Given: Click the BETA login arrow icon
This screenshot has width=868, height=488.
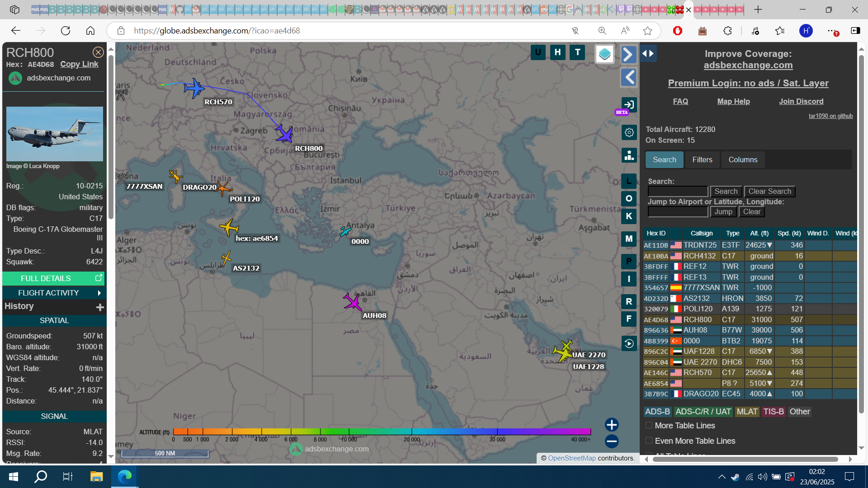Looking at the screenshot, I should [x=629, y=105].
